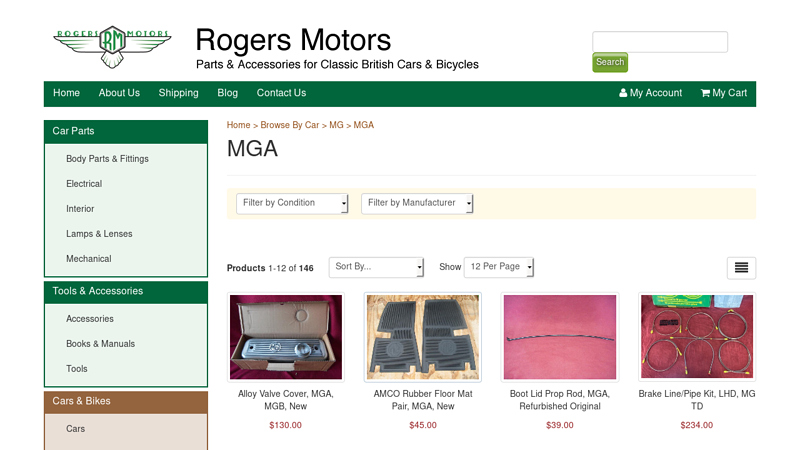Open Cars category link

click(76, 429)
